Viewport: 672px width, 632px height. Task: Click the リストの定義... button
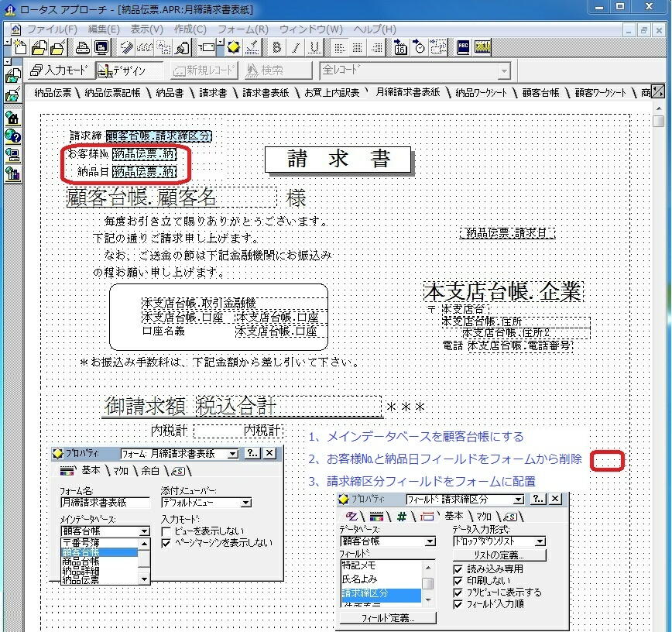pos(499,555)
